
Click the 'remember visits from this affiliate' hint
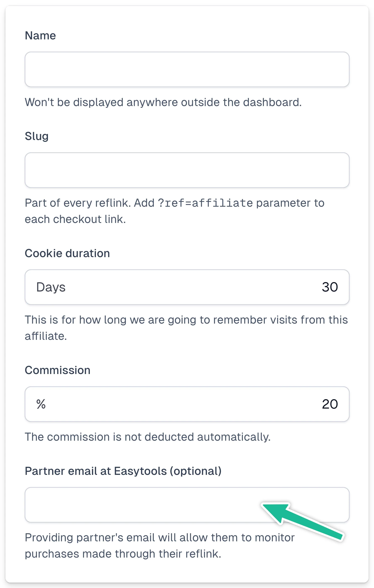point(186,328)
